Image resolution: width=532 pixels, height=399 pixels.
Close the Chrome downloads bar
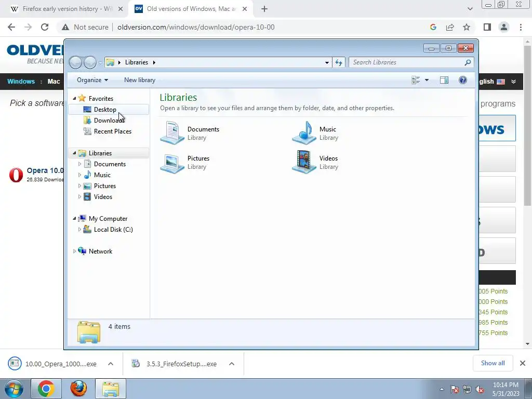coord(523,363)
